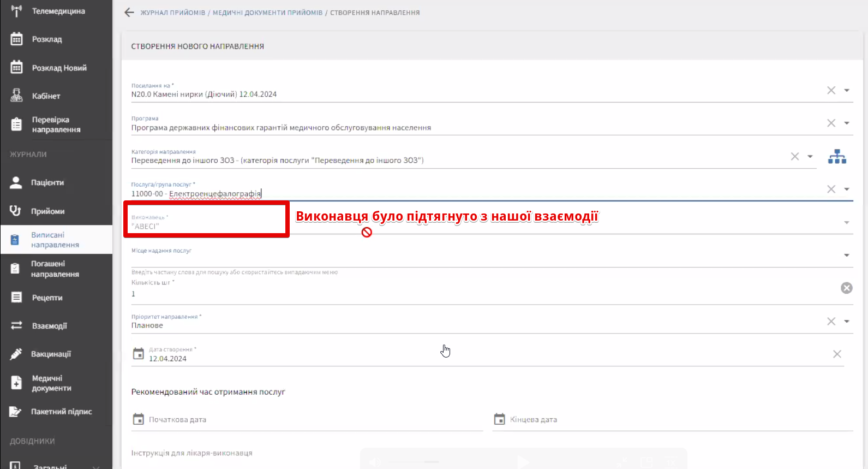Clear the creation date value

coord(837,354)
